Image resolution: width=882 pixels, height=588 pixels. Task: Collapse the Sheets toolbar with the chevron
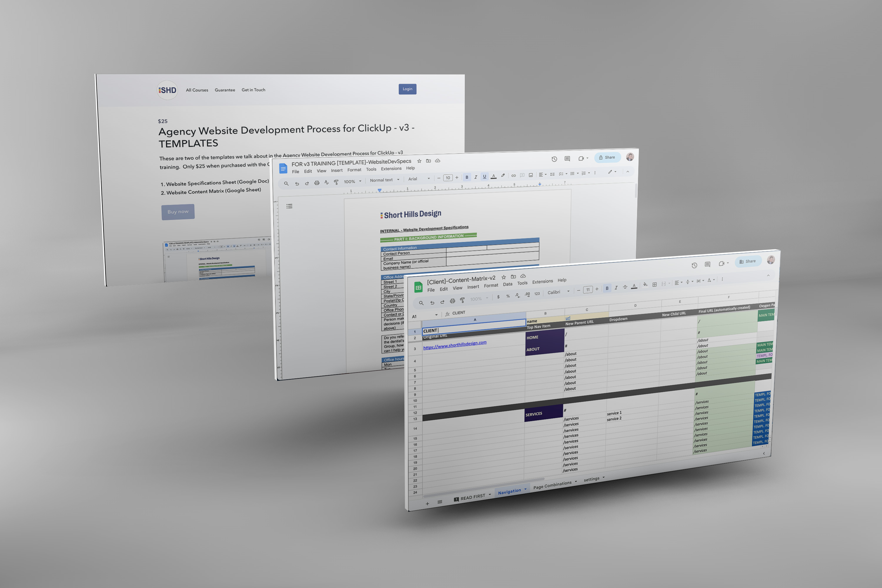pyautogui.click(x=768, y=276)
